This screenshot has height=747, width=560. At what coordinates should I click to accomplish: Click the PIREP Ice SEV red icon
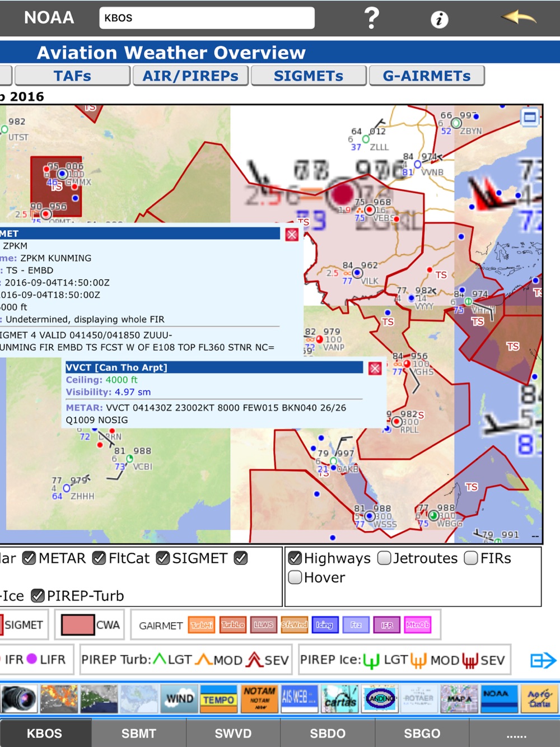click(x=470, y=661)
